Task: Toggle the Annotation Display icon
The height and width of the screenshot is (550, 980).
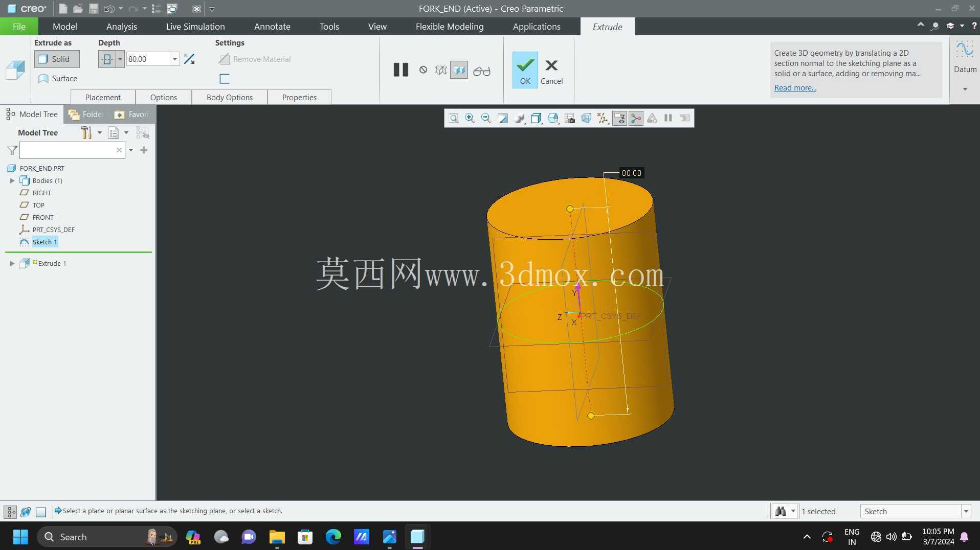Action: [x=619, y=119]
